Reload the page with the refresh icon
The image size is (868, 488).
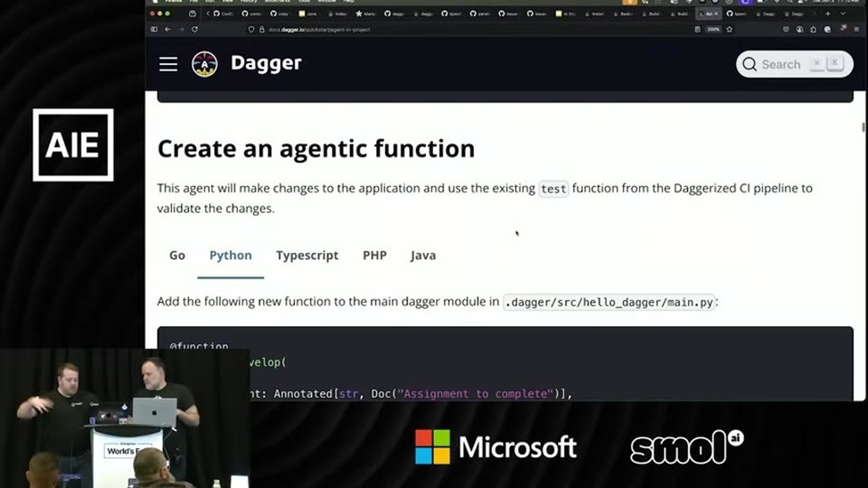coord(195,29)
